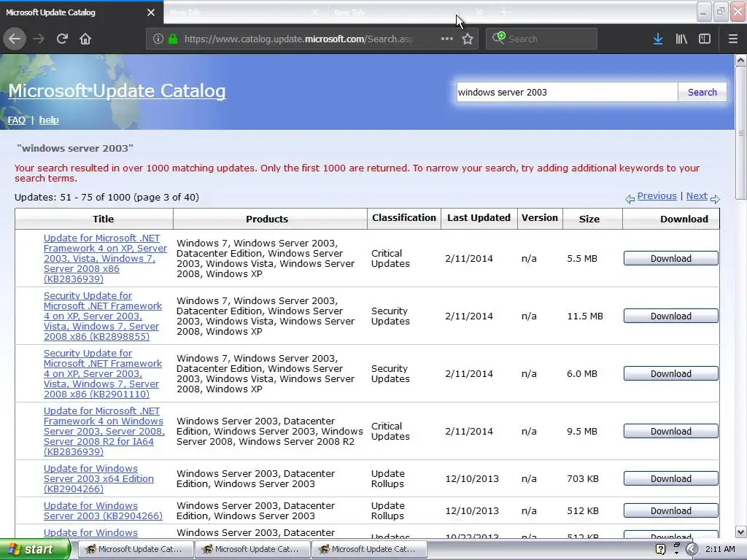Screen dimensions: 747x560
Task: Open Update for Windows Server 2003 (KB2904266) link
Action: [x=103, y=511]
